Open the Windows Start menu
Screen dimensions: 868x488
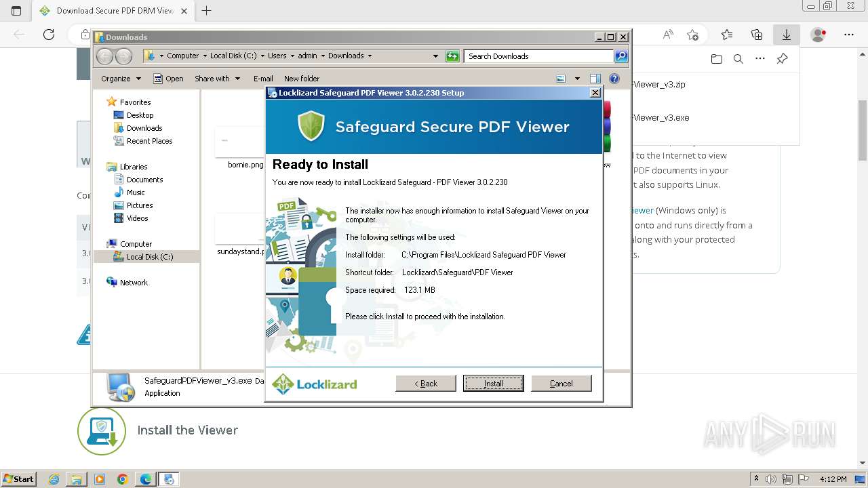pos(19,479)
